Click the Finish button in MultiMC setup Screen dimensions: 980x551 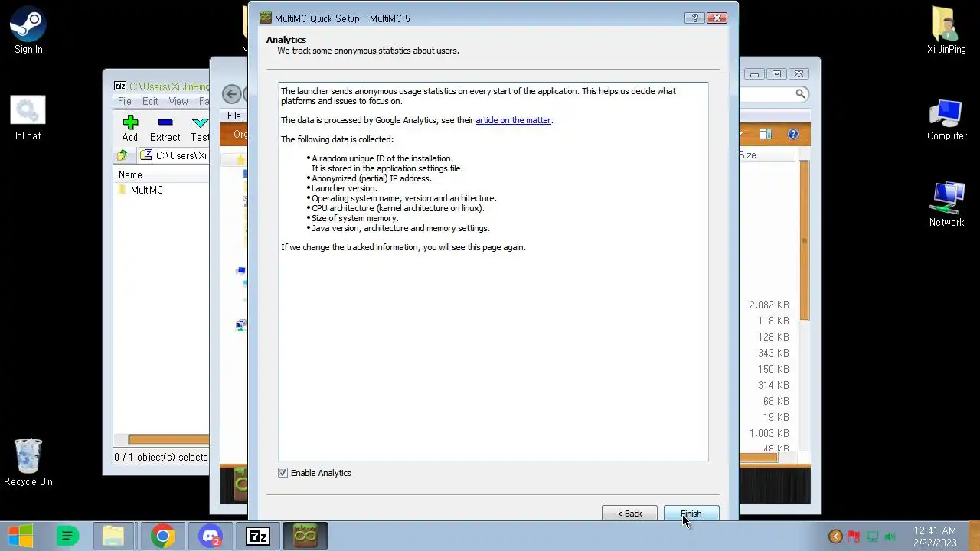[x=691, y=514]
